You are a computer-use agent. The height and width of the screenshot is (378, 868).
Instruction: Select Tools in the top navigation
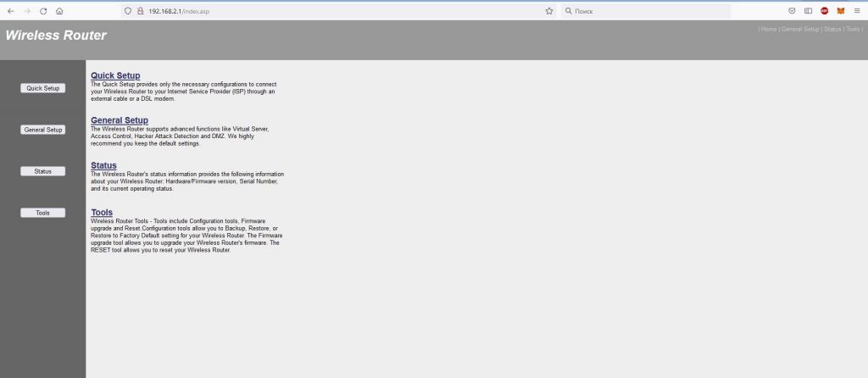tap(853, 29)
